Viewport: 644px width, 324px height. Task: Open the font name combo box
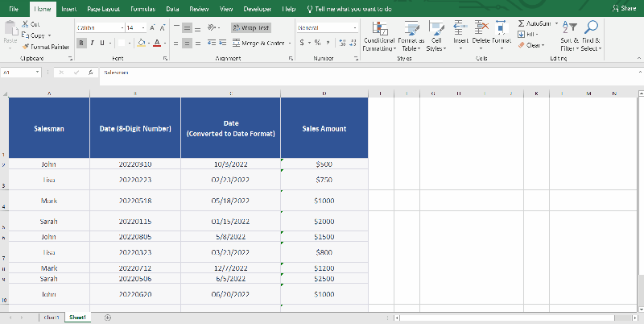click(100, 27)
